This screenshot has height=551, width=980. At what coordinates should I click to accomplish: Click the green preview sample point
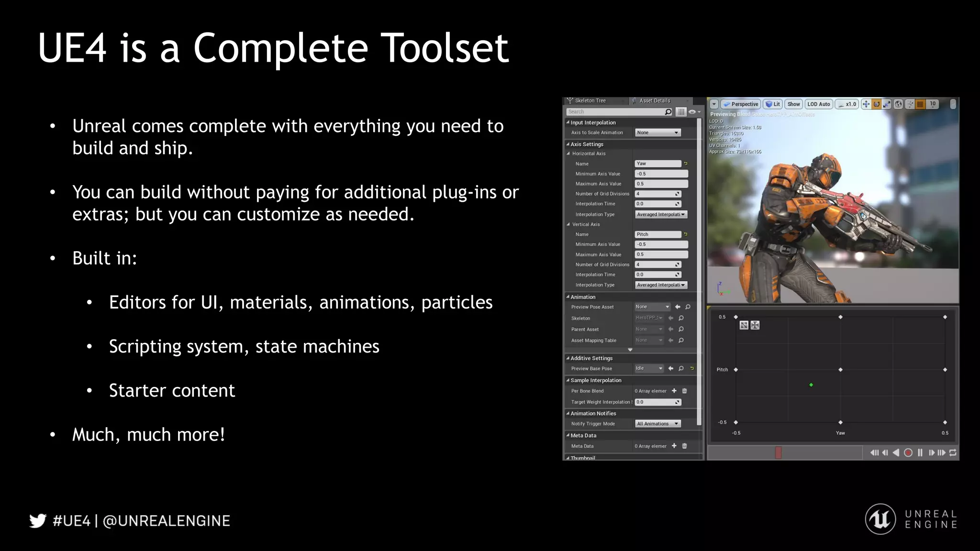coord(811,385)
